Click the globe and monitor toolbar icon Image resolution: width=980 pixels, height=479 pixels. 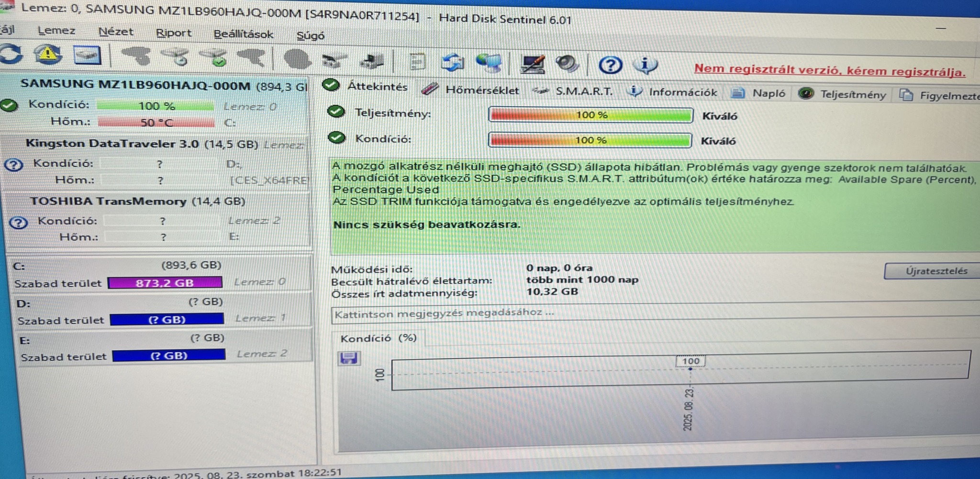[489, 64]
